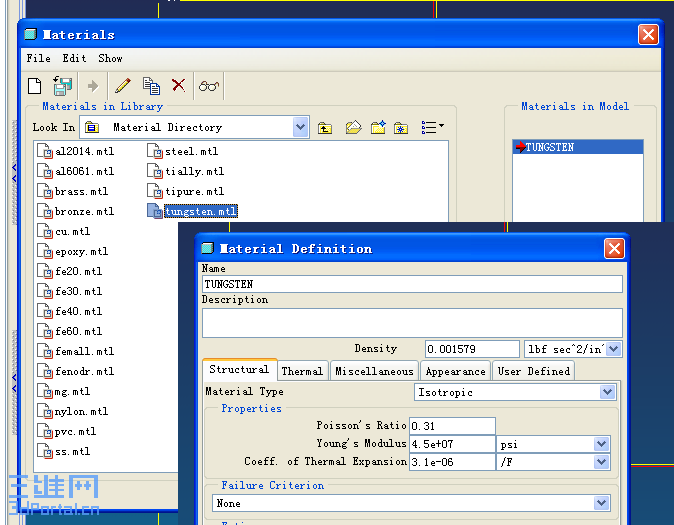Expand the Look In directory dropdown
The width and height of the screenshot is (674, 525).
click(x=300, y=127)
